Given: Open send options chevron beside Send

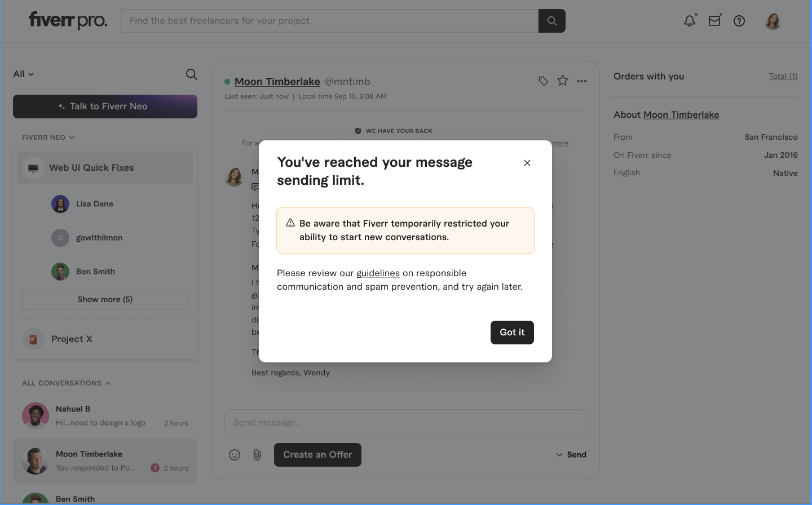Looking at the screenshot, I should pyautogui.click(x=559, y=455).
